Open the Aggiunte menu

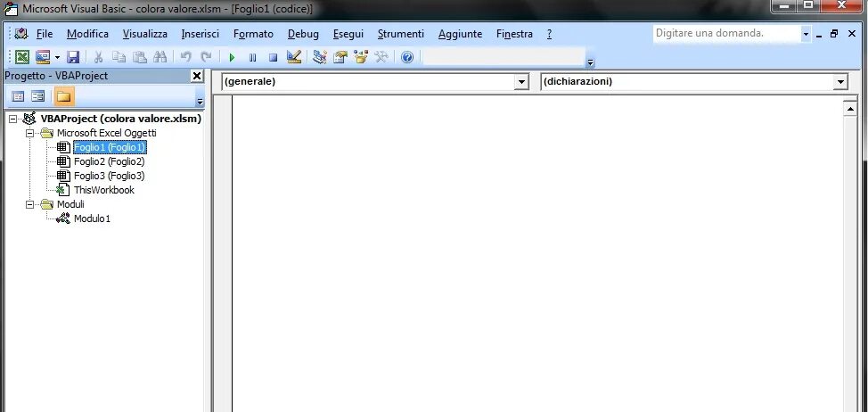(460, 34)
